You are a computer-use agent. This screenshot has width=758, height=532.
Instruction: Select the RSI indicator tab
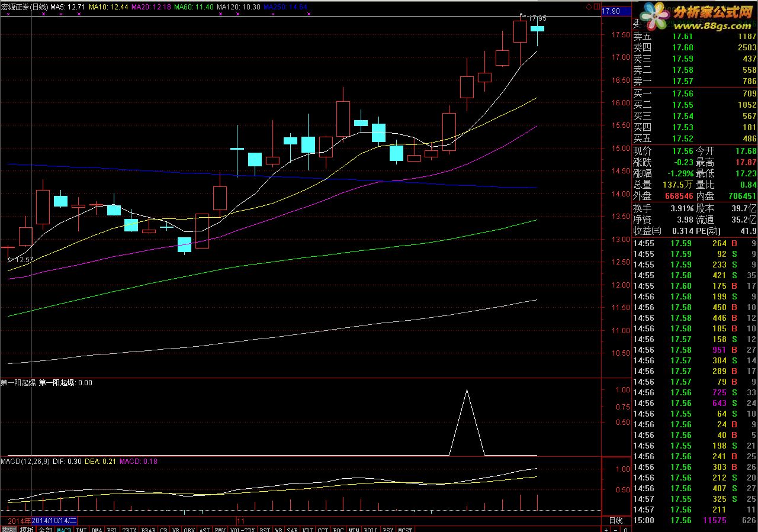click(x=265, y=529)
